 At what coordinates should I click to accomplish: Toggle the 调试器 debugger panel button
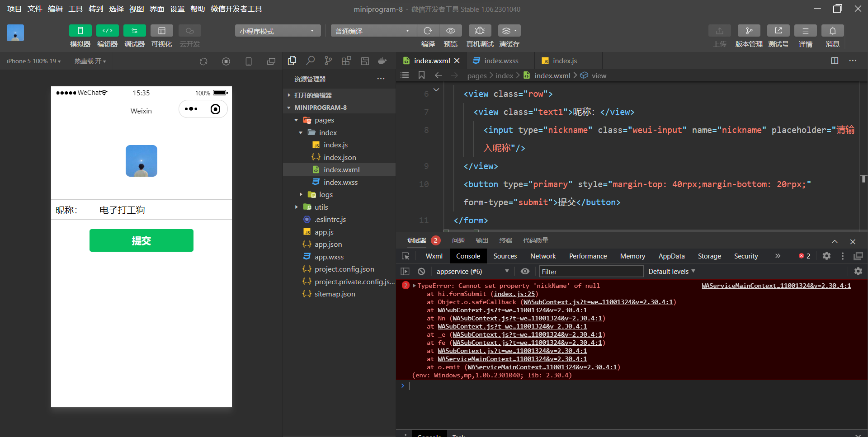click(x=135, y=31)
